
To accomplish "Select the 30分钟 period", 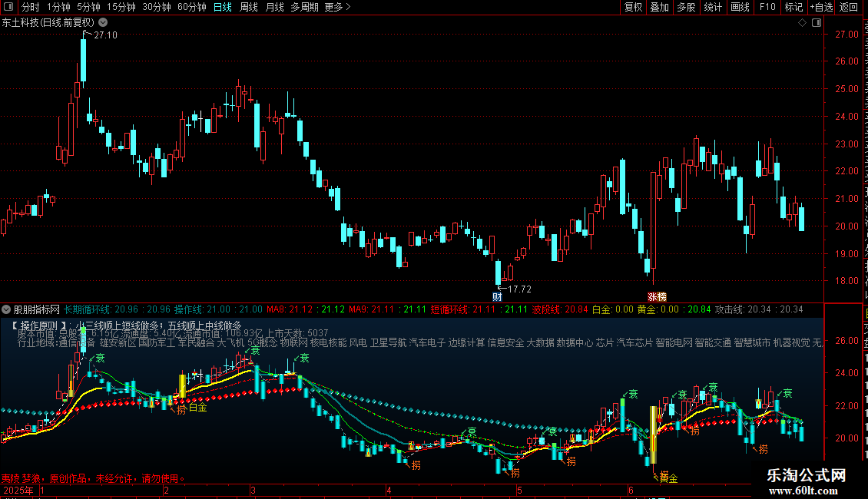I will [156, 7].
